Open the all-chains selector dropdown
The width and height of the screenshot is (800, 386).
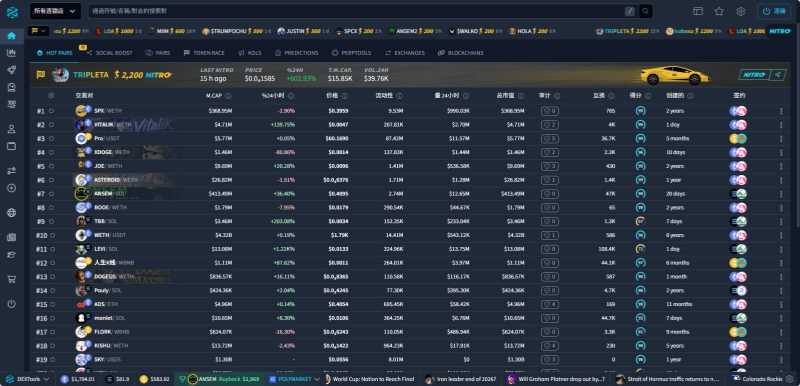[x=55, y=11]
